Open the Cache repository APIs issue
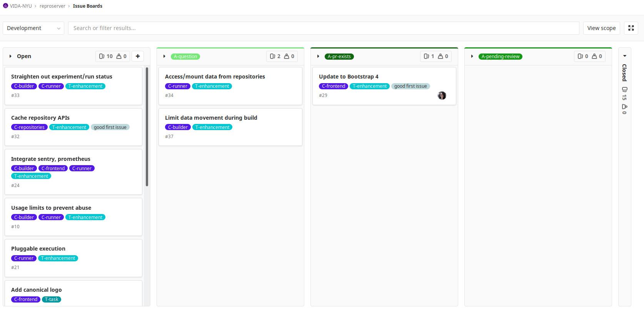The width and height of the screenshot is (644, 311). click(x=40, y=118)
